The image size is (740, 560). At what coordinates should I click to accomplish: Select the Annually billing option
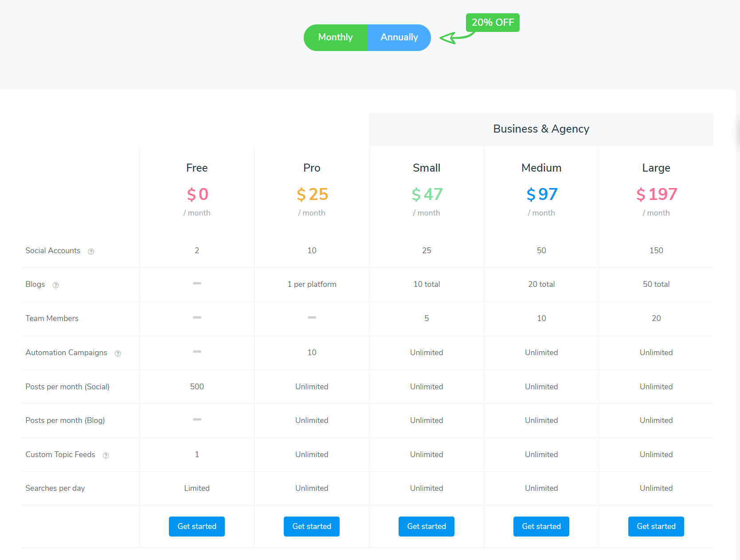point(399,38)
